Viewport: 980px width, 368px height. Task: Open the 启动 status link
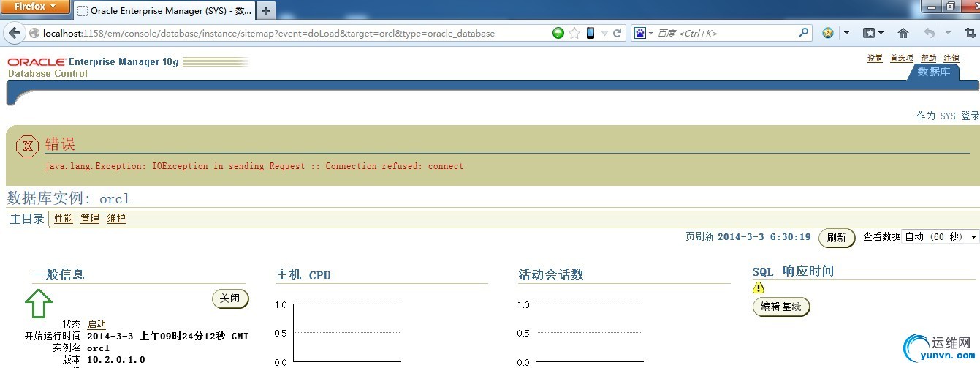pyautogui.click(x=96, y=324)
